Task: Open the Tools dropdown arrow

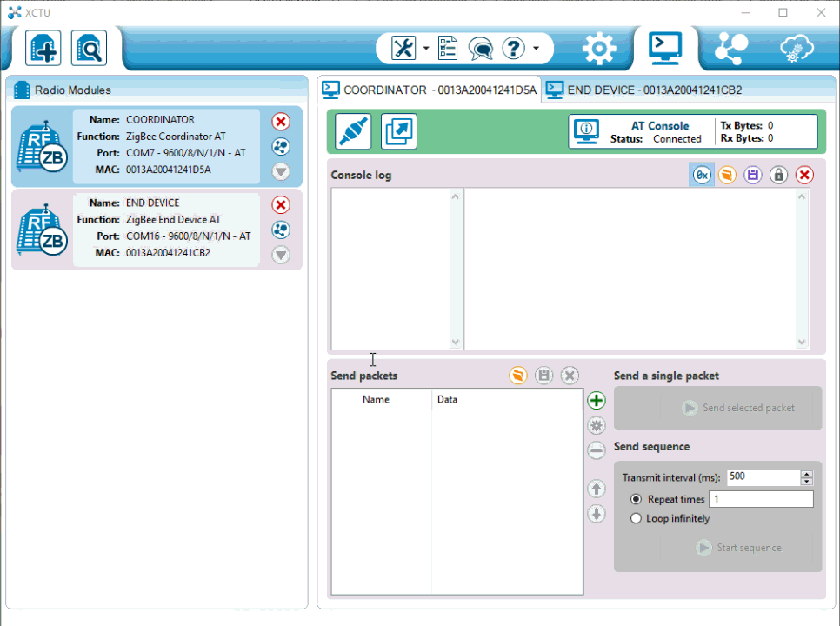Action: [426, 49]
